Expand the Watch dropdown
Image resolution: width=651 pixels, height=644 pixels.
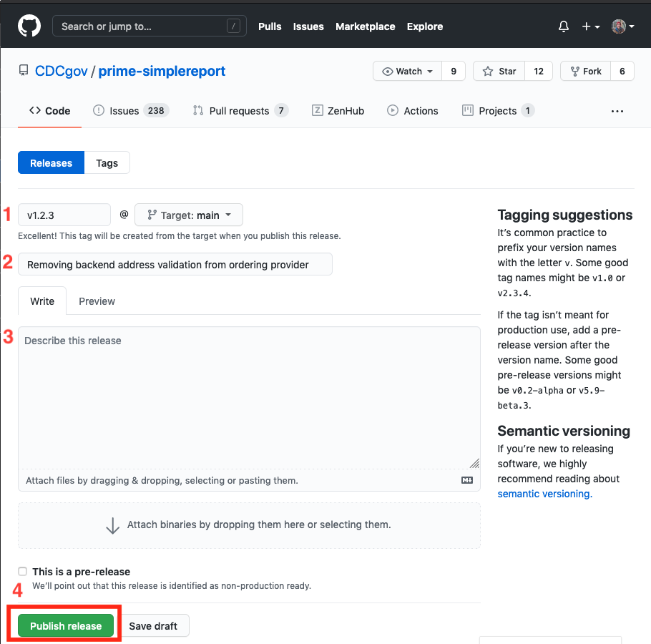pyautogui.click(x=407, y=71)
